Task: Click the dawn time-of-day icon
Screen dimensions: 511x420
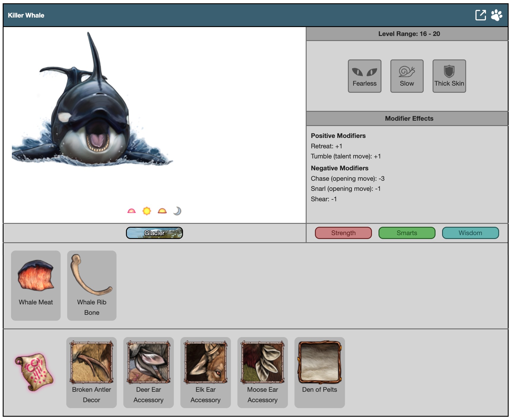Action: point(131,211)
